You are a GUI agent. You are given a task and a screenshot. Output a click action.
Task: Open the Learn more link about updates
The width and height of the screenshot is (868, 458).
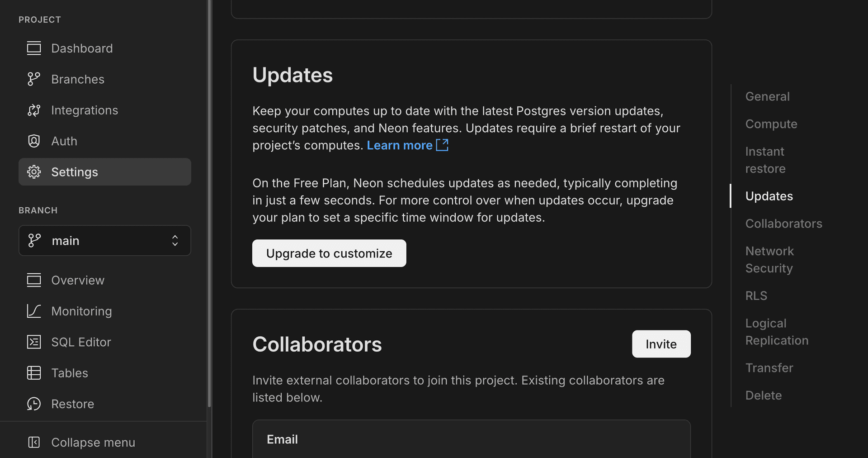pos(400,145)
